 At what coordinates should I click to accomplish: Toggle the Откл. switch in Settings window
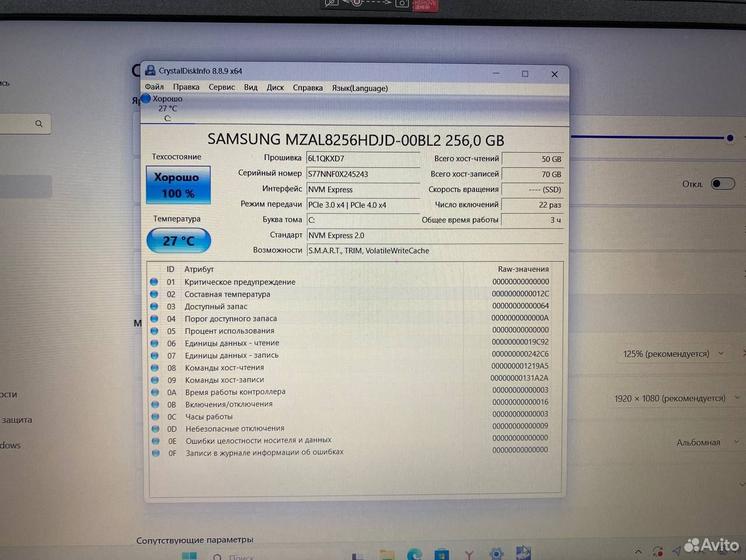[723, 184]
